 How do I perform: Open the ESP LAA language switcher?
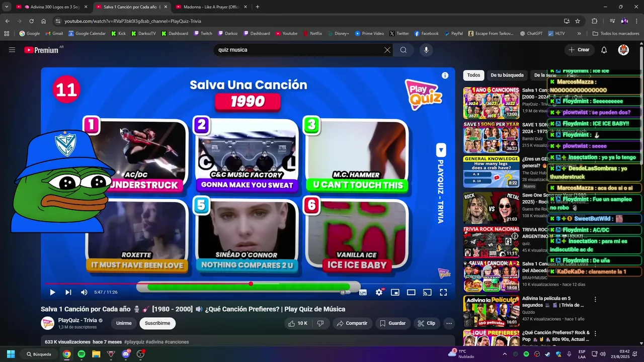coord(582,354)
